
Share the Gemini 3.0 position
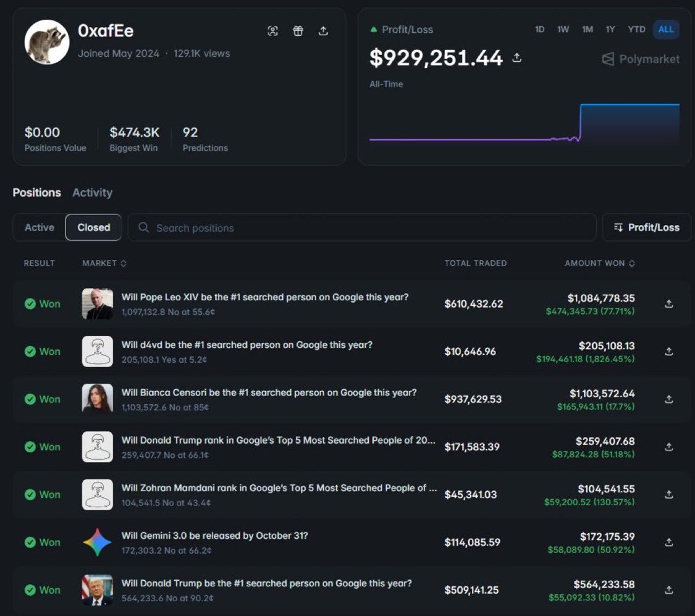[669, 542]
